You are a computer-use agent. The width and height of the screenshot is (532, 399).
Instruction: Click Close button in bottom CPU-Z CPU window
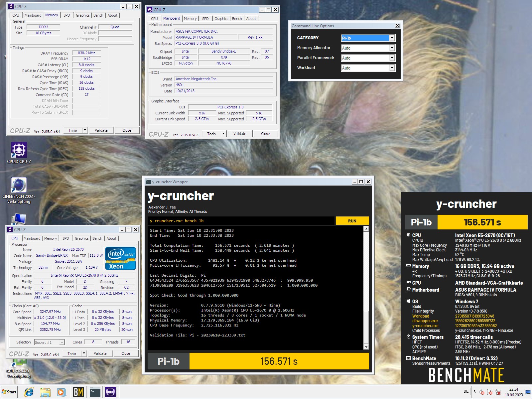(x=126, y=353)
